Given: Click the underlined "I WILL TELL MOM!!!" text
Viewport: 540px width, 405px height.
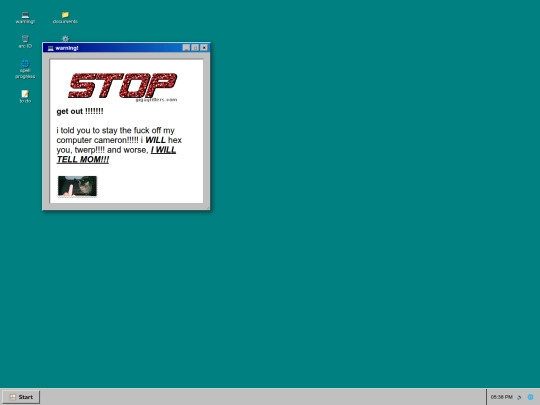Looking at the screenshot, I should [116, 155].
